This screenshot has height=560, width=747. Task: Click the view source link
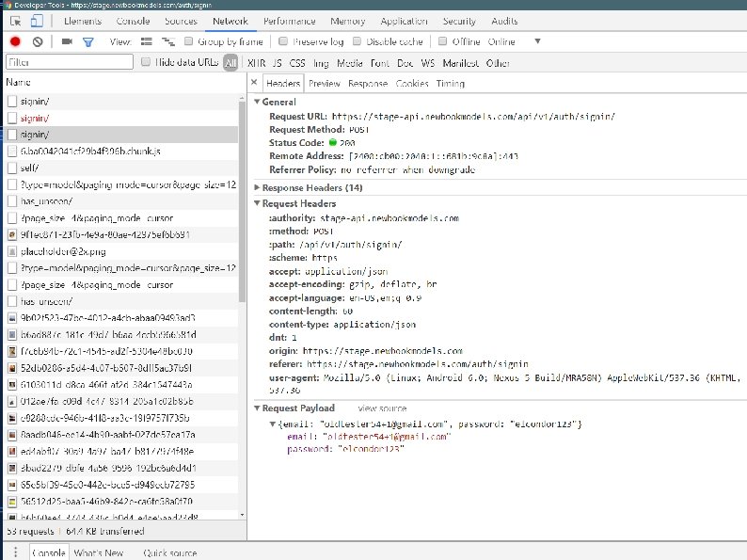382,409
